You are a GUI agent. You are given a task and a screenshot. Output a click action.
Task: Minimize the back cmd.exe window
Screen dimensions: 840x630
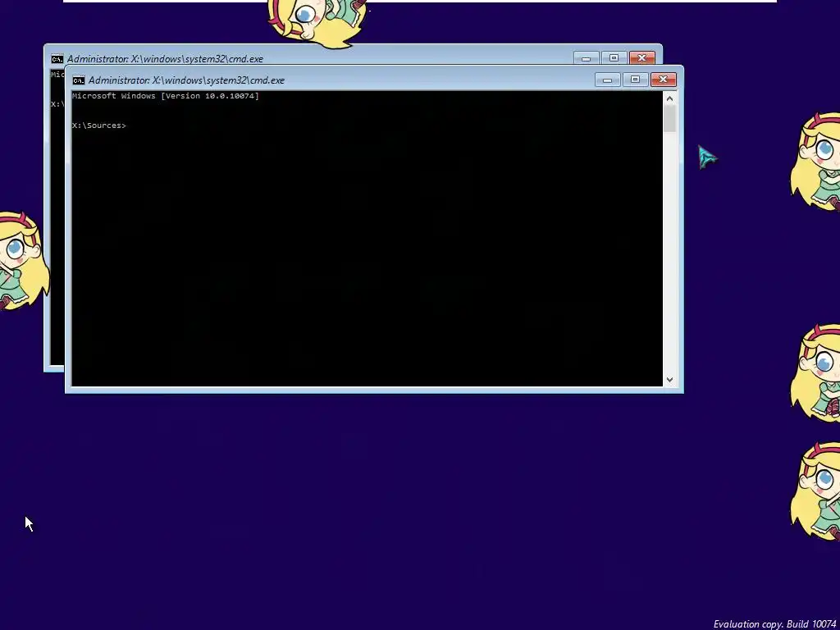tap(586, 58)
